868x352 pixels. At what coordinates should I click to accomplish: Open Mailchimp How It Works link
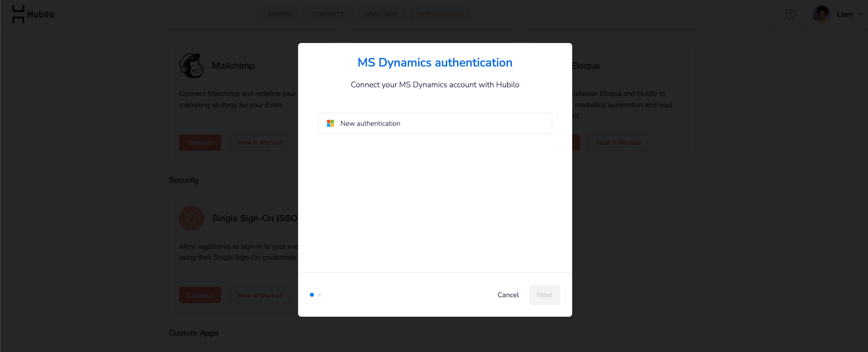pos(260,143)
